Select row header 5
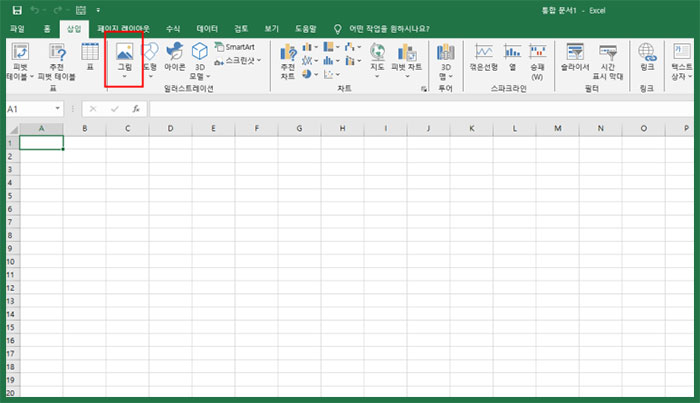Viewport: 700px width, 403px height. tap(12, 195)
